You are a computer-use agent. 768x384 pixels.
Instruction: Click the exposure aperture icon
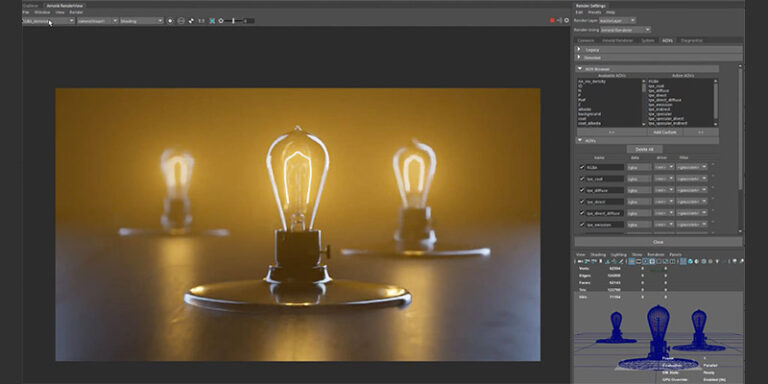(221, 21)
